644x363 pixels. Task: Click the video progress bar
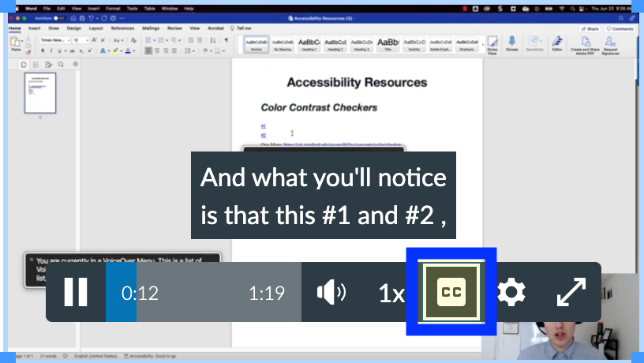coord(204,292)
